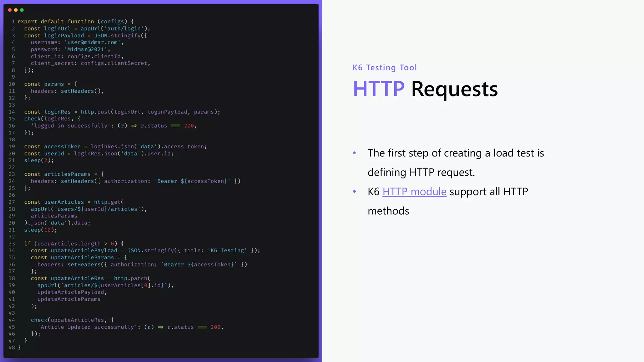Click line 44 'check(updateArticleRes, {'
This screenshot has height=362, width=644.
click(x=72, y=320)
